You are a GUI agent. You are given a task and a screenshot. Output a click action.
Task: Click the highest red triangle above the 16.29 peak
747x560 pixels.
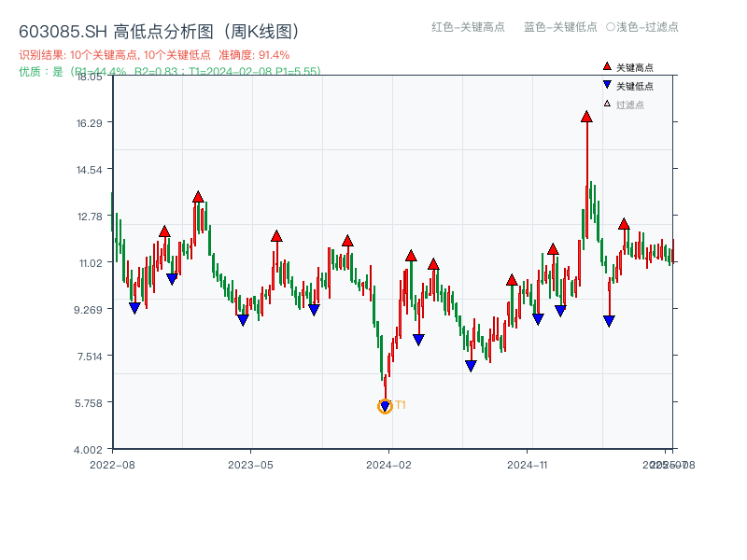point(586,117)
